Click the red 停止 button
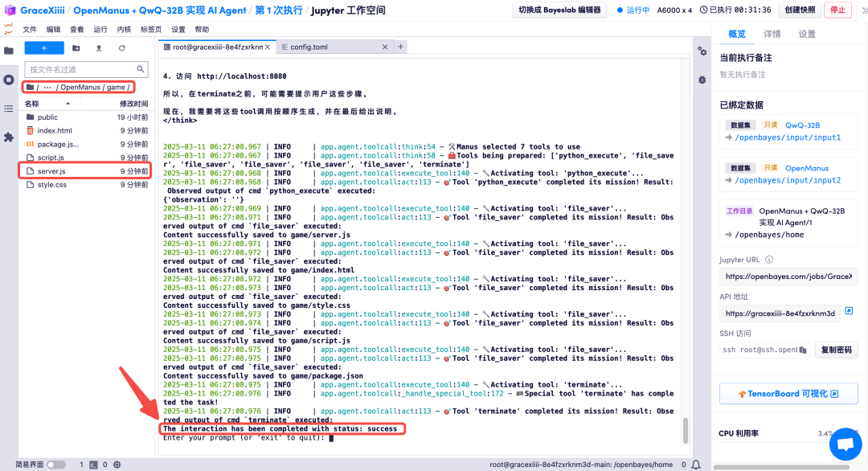The height and width of the screenshot is (471, 868). 837,10
